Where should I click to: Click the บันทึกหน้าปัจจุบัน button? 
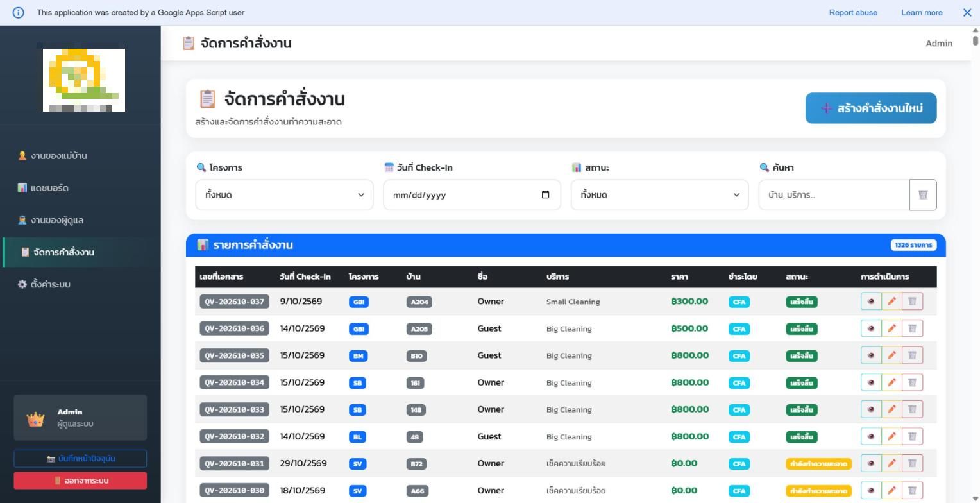(80, 459)
